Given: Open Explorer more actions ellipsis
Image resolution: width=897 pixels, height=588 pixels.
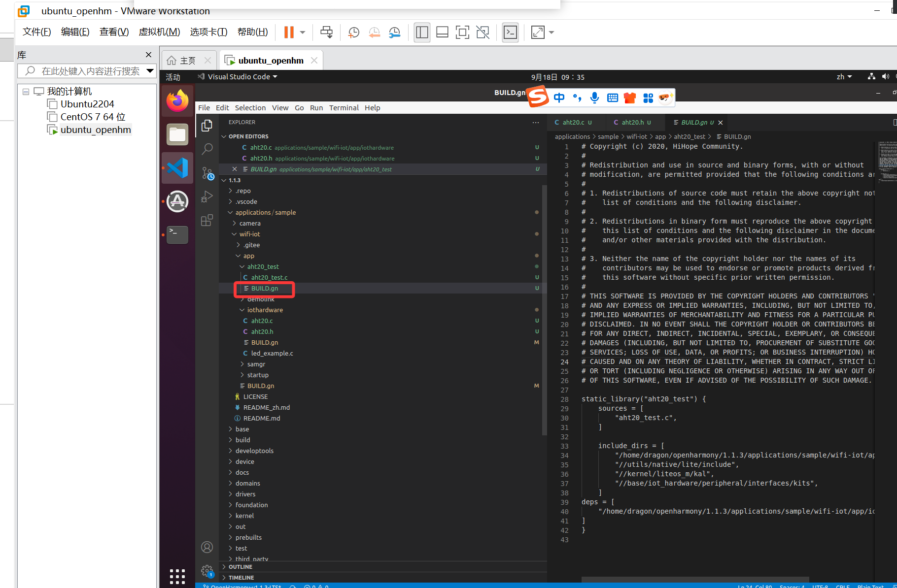Looking at the screenshot, I should coord(536,123).
